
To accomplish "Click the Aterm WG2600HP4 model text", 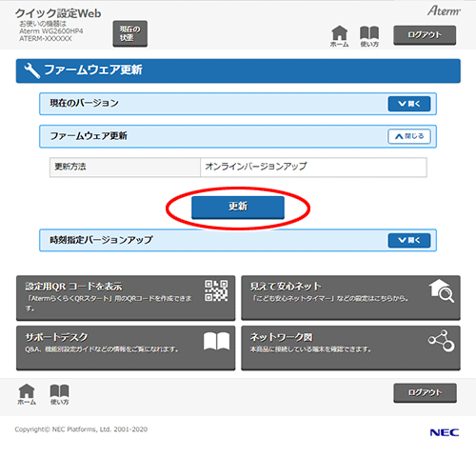I will 51,31.
